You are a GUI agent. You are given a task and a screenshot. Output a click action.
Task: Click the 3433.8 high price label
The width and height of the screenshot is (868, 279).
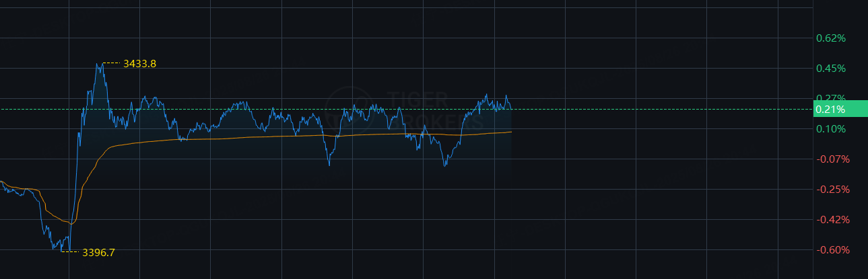click(140, 64)
